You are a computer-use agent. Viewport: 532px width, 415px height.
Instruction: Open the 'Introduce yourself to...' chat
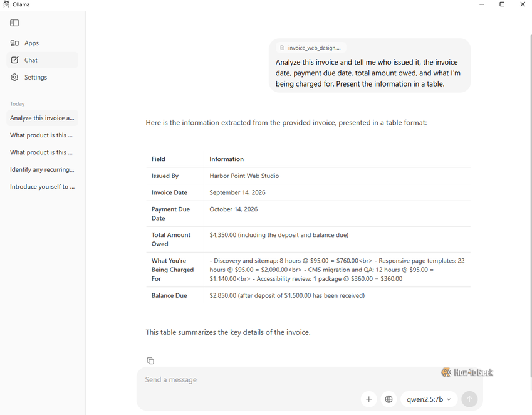(x=42, y=187)
